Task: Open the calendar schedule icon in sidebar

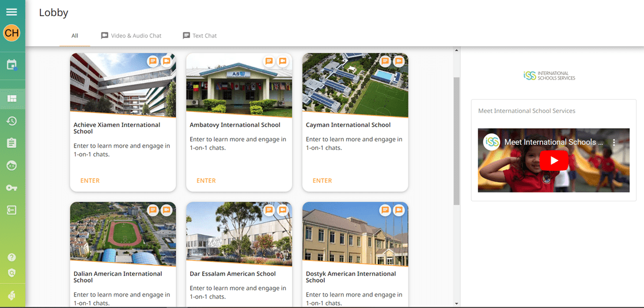Action: tap(12, 65)
